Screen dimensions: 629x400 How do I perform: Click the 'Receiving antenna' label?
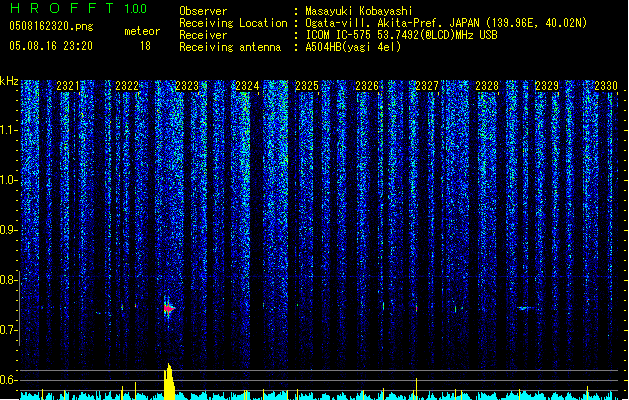pos(230,47)
